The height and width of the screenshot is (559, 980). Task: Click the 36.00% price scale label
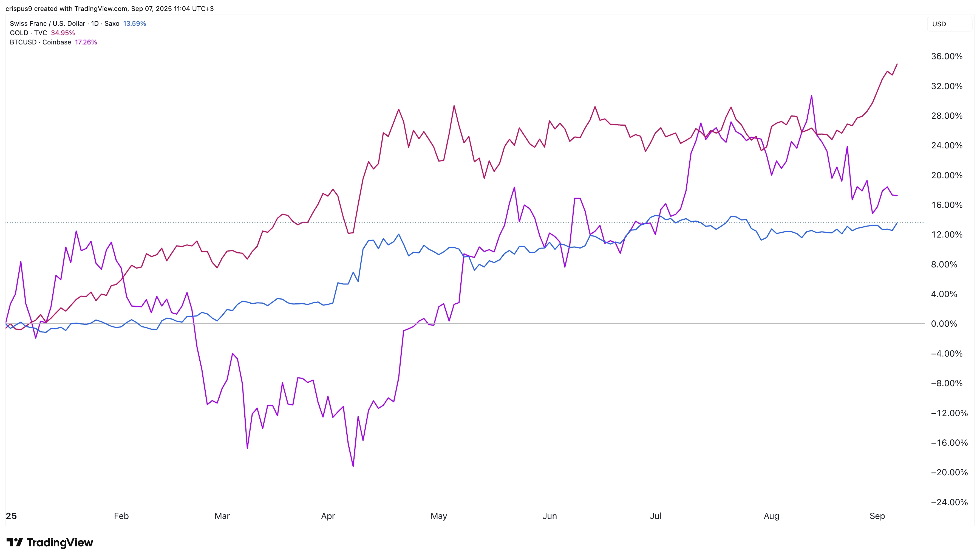point(947,57)
